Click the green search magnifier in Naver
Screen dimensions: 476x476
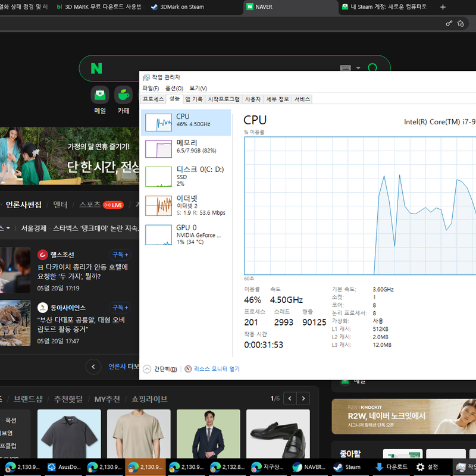point(372,68)
